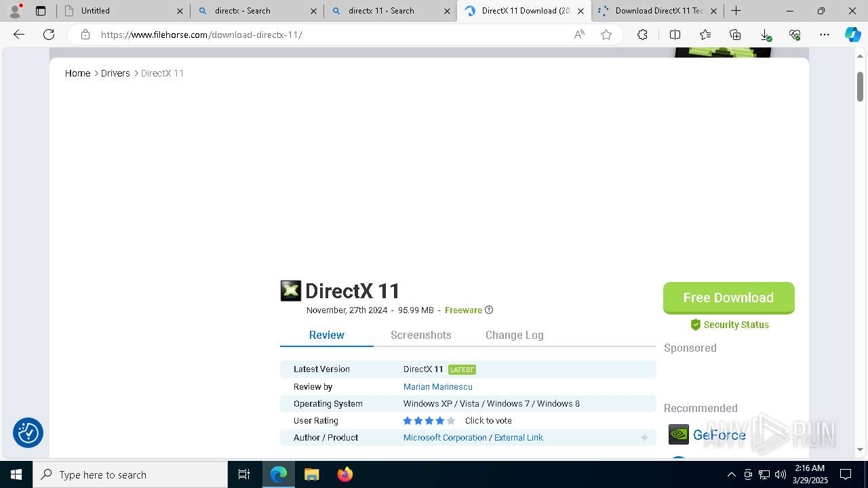Open Firefox from taskbar
Image resolution: width=868 pixels, height=488 pixels.
coord(344,474)
